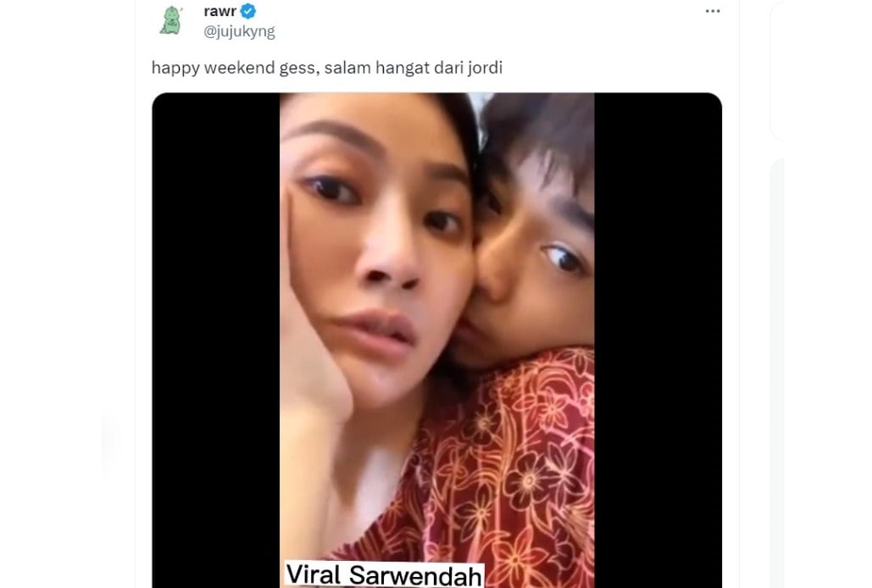Click the blank tweet header space beside rawr

(478, 20)
